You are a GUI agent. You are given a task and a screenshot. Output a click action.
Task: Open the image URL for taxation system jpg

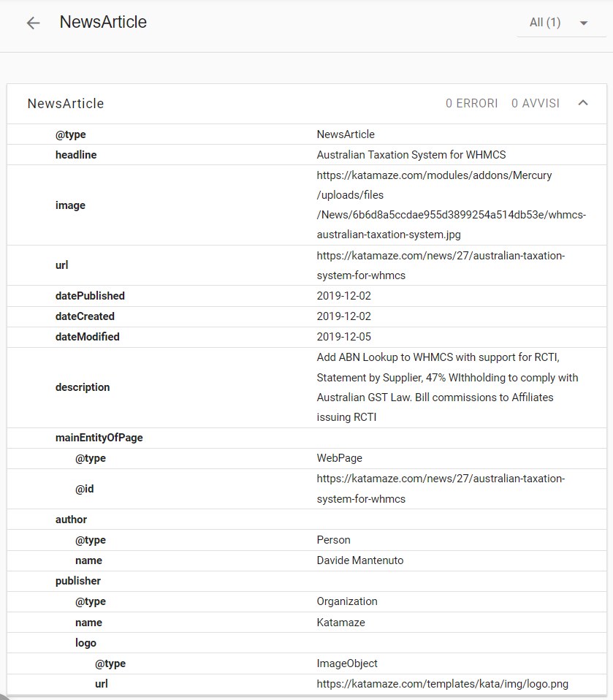(451, 205)
